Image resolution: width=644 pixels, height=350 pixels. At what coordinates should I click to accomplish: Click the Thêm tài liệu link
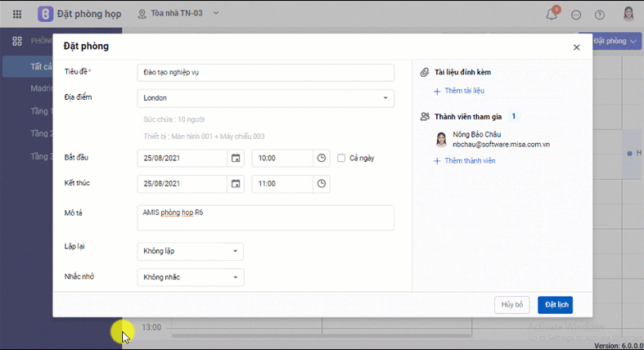click(463, 91)
